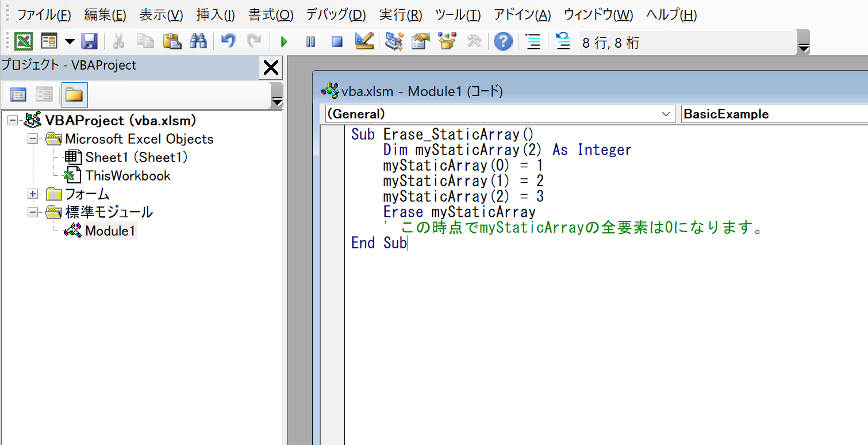The image size is (868, 445).
Task: Open the (General) object dropdown
Action: click(x=667, y=113)
